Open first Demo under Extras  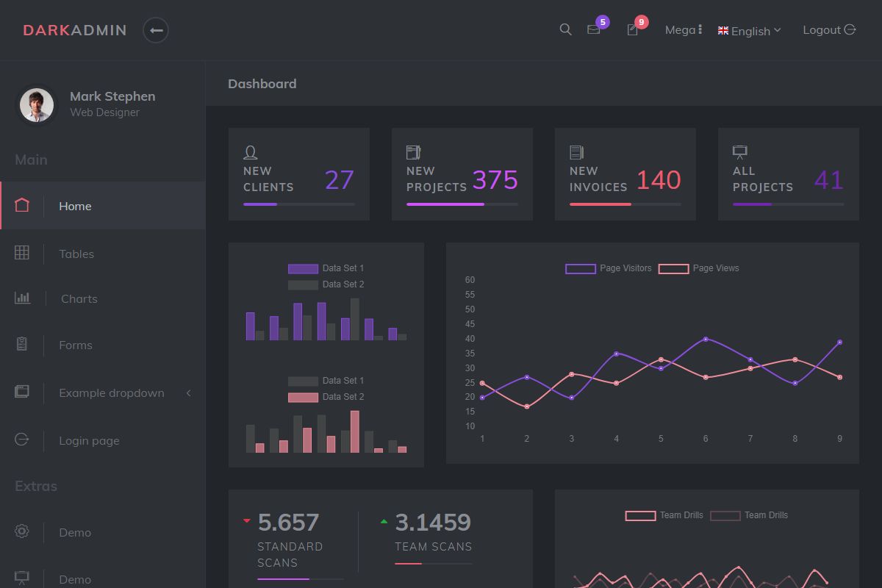click(75, 532)
